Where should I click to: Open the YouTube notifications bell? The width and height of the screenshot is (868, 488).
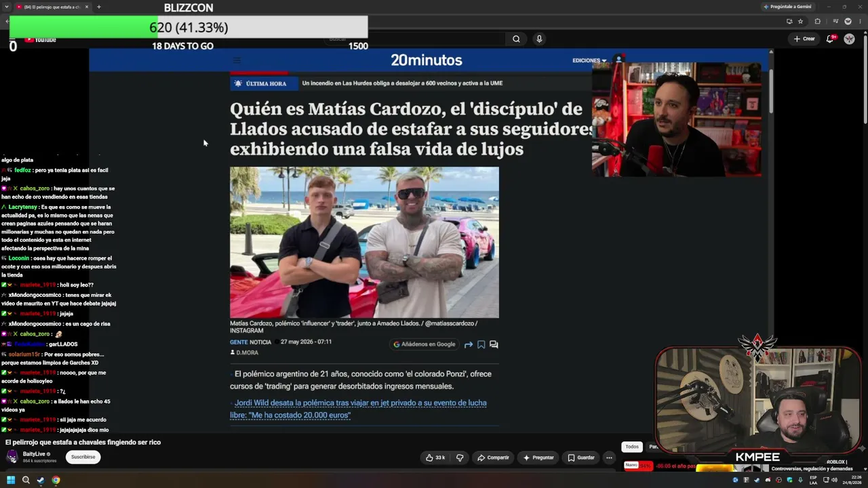point(830,39)
